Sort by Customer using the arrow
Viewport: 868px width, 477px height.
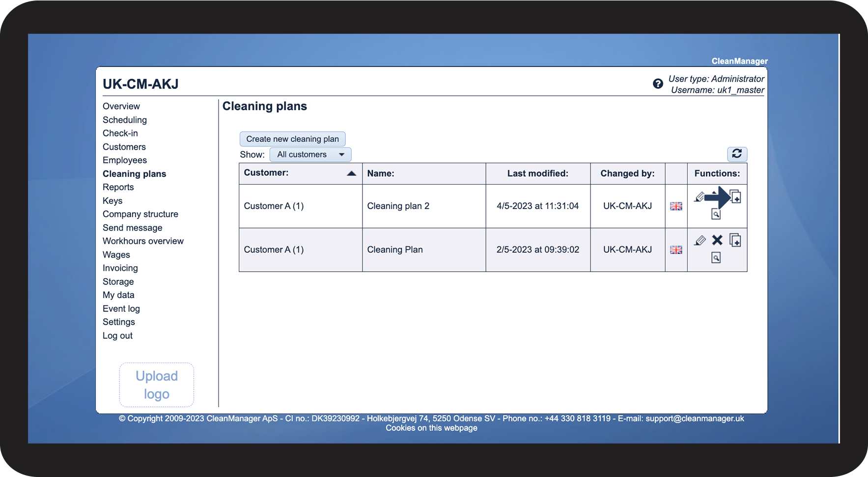pyautogui.click(x=351, y=173)
